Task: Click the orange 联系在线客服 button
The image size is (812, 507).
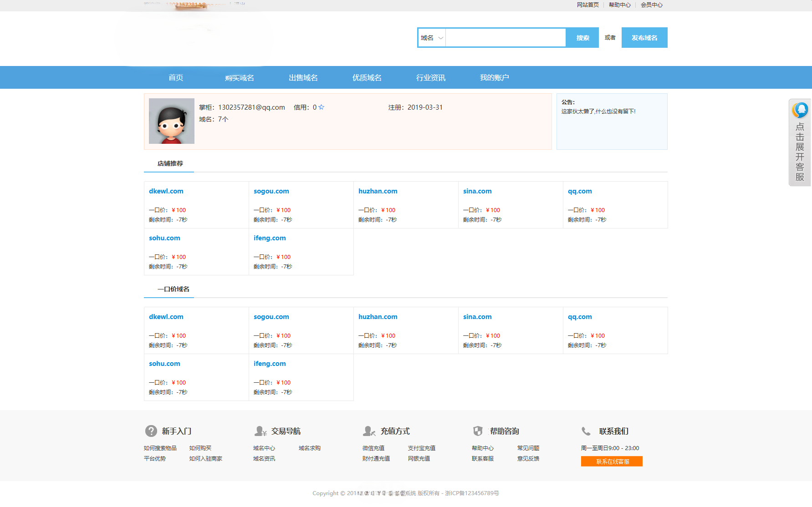Action: click(612, 461)
